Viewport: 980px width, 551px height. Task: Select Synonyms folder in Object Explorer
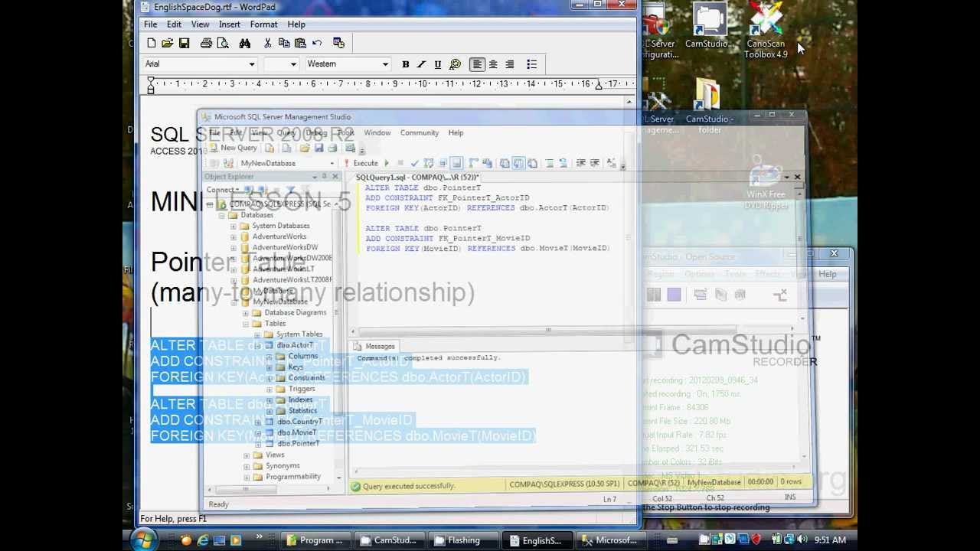pyautogui.click(x=283, y=465)
